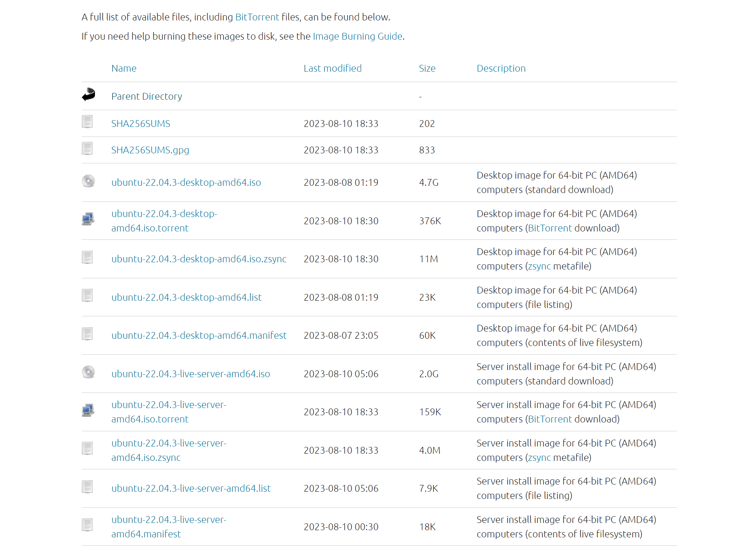Click the file icon for live-server-amd64.manifest
The width and height of the screenshot is (756, 555).
click(x=87, y=525)
